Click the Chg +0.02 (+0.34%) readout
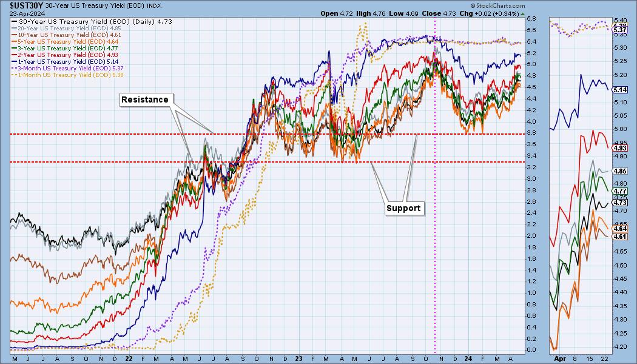 tap(489, 13)
